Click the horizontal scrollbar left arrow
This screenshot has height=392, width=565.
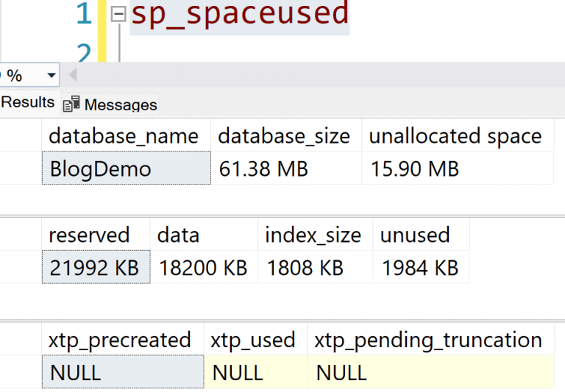72,75
